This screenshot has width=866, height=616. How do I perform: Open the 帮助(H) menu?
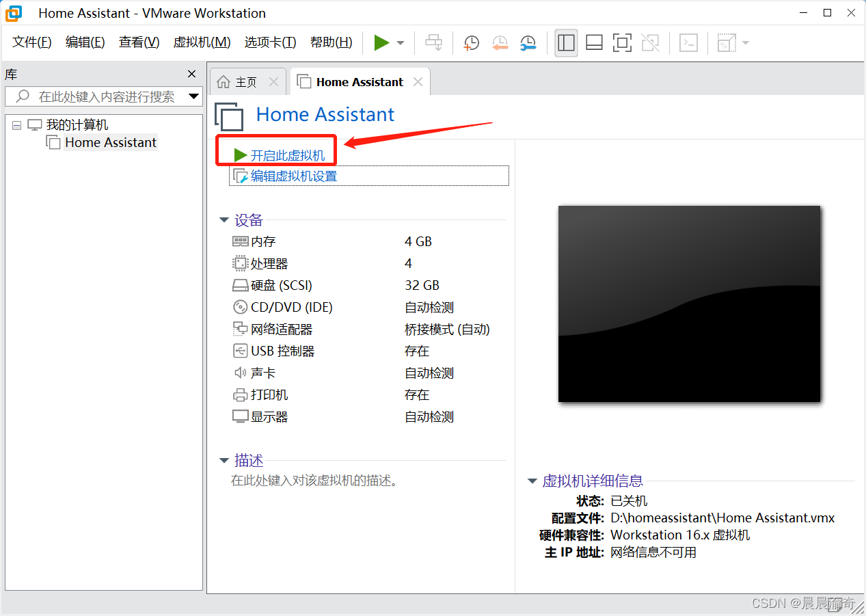[x=331, y=42]
